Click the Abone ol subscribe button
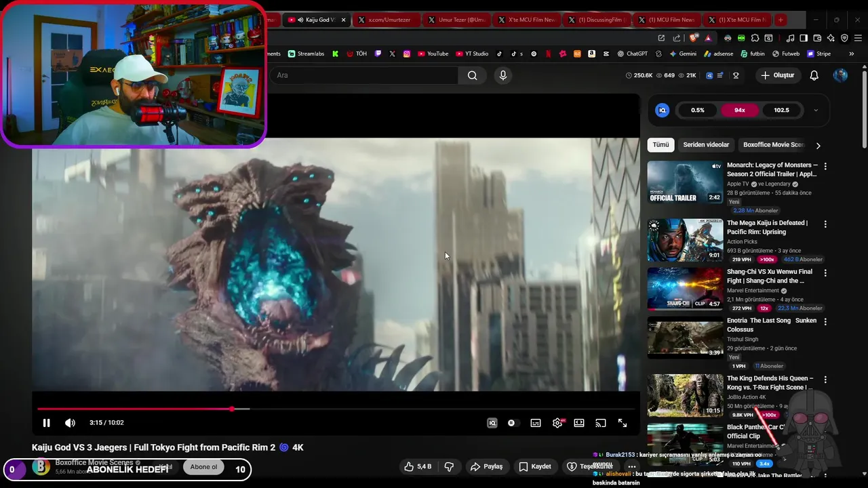Screen dimensions: 868x488 click(203, 466)
